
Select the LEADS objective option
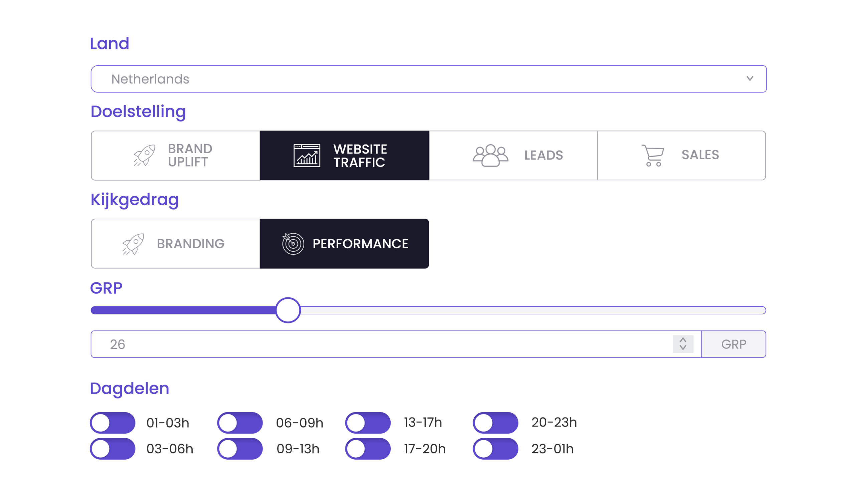(513, 156)
